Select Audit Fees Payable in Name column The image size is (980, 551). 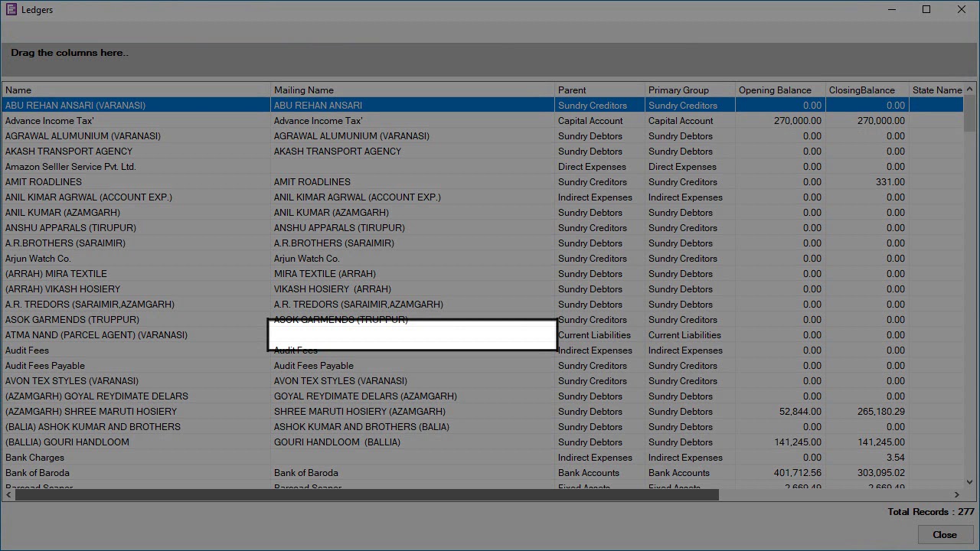tap(137, 365)
